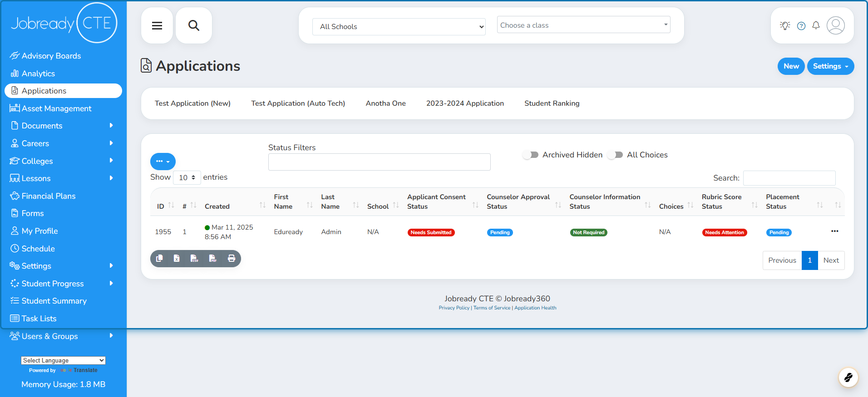Image resolution: width=868 pixels, height=397 pixels.
Task: Change the Show entries count selector
Action: coord(187,177)
